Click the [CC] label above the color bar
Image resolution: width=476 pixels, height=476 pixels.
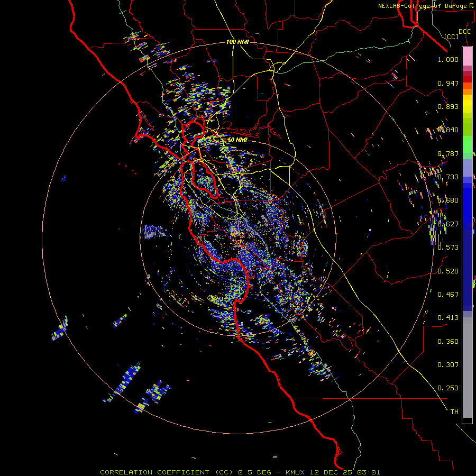(x=451, y=36)
